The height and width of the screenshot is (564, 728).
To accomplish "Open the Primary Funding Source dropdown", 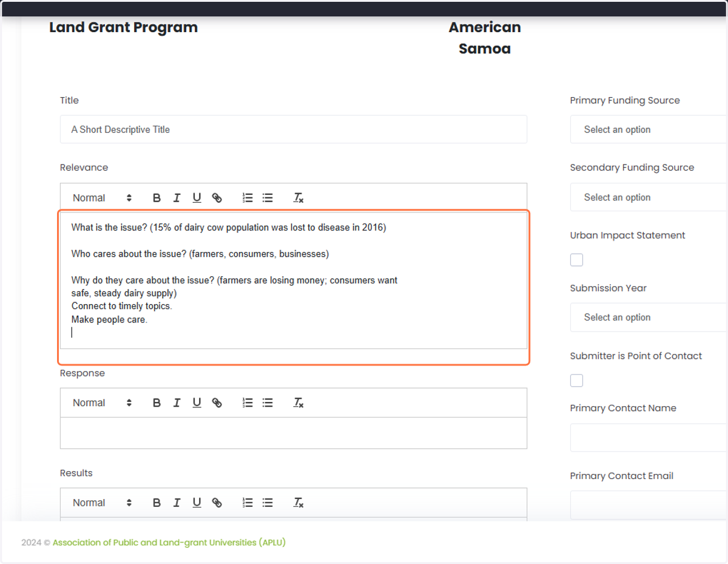I will pos(649,129).
